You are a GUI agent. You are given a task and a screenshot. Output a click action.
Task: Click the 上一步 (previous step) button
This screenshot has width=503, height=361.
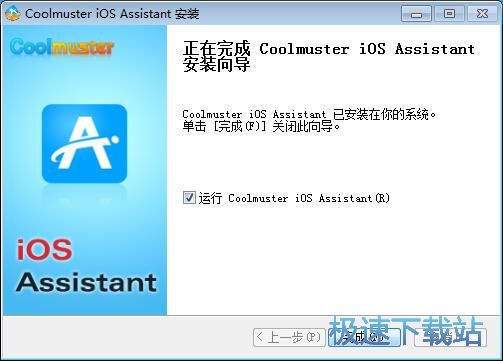point(289,337)
